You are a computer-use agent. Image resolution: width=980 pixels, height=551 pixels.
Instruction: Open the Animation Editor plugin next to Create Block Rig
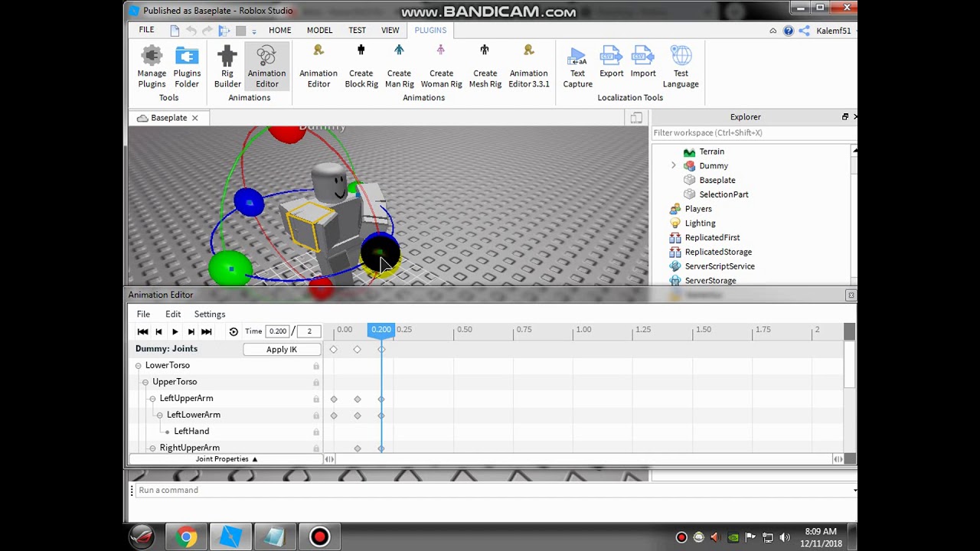(318, 67)
